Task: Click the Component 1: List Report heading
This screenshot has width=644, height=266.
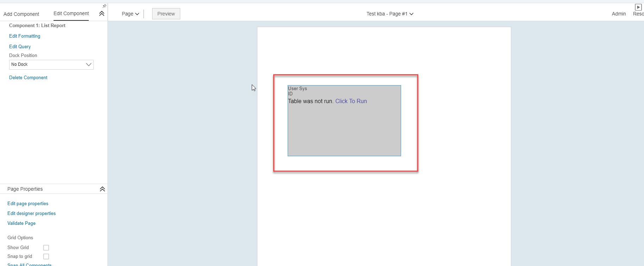Action: tap(37, 25)
